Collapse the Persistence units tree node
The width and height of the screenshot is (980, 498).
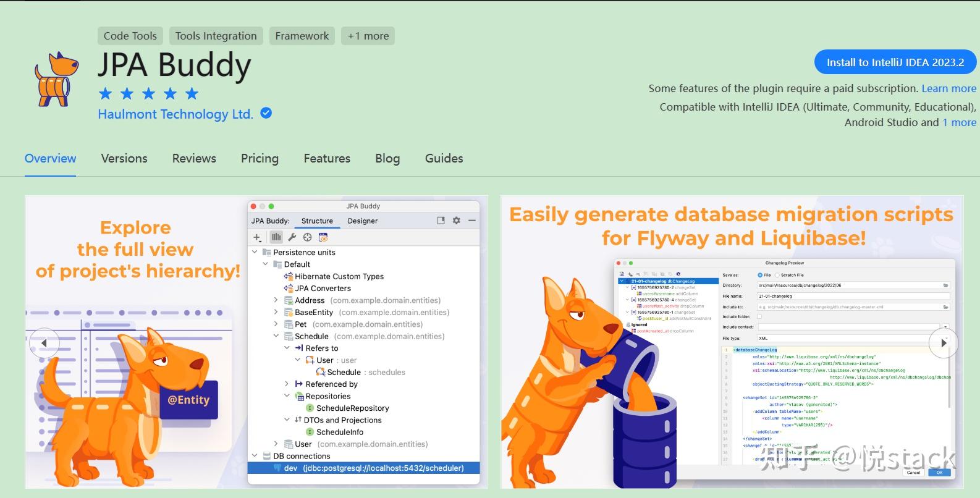[x=255, y=252]
